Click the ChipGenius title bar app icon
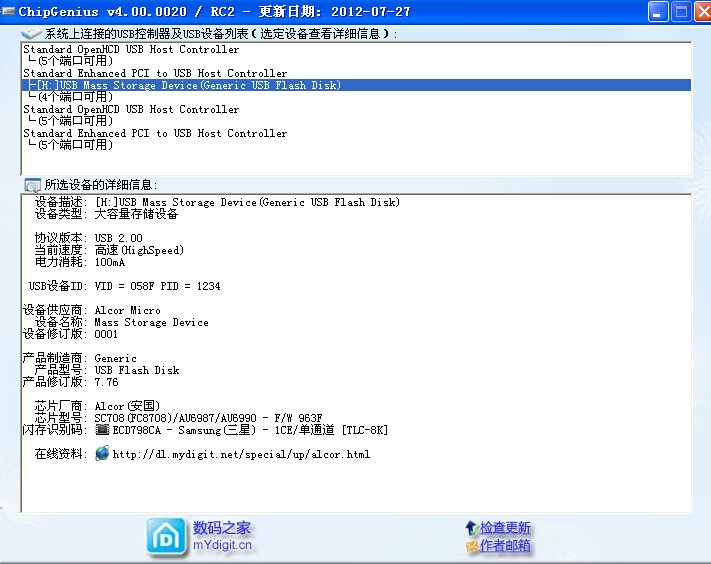 (x=9, y=12)
